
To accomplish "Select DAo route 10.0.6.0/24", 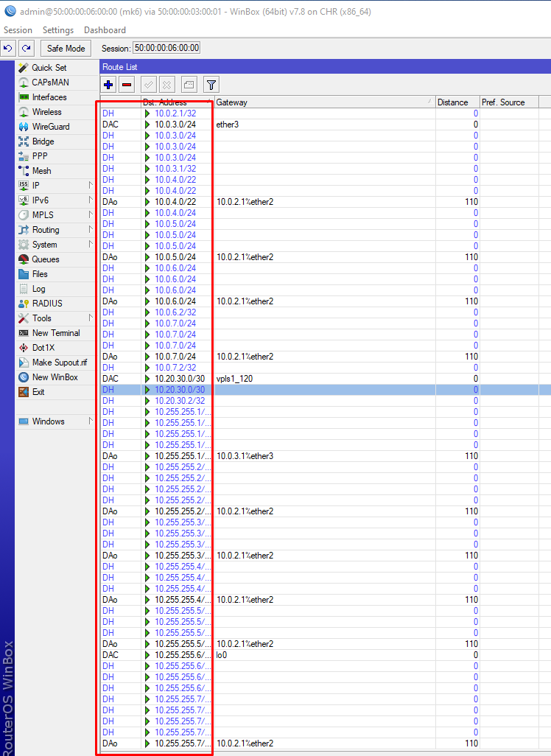I will [326, 301].
